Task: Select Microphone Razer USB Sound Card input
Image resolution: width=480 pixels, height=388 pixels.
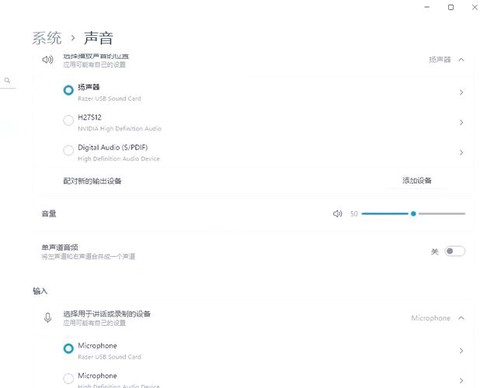Action: 68,349
